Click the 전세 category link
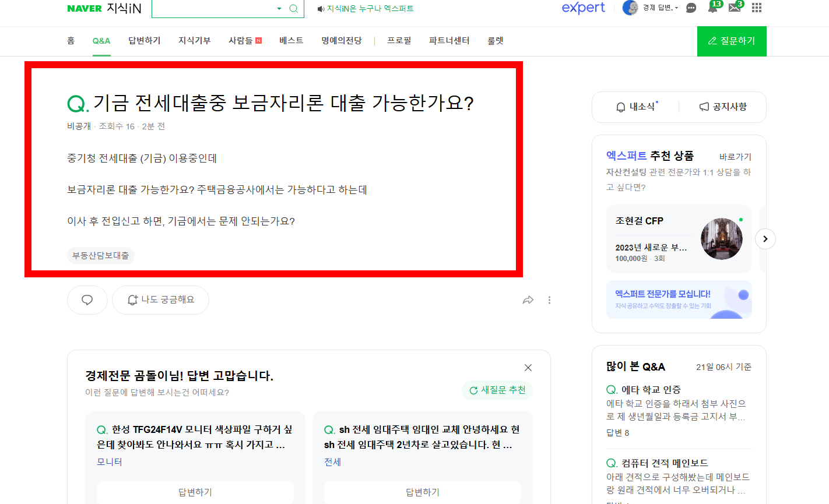 (x=333, y=462)
